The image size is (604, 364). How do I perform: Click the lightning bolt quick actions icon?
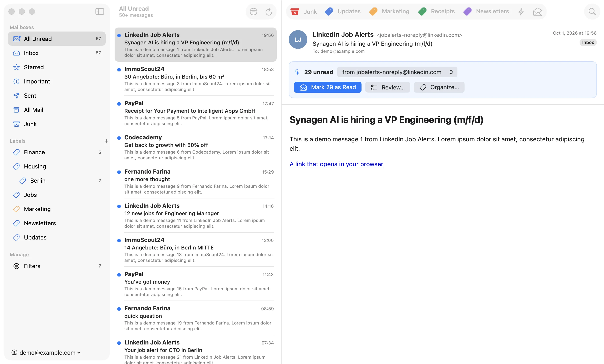521,12
